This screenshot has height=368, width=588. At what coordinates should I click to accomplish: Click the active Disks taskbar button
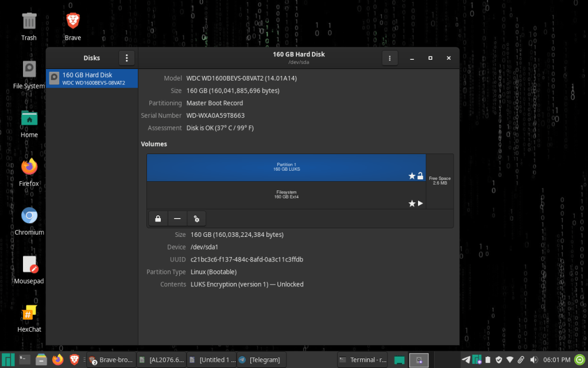[419, 360]
